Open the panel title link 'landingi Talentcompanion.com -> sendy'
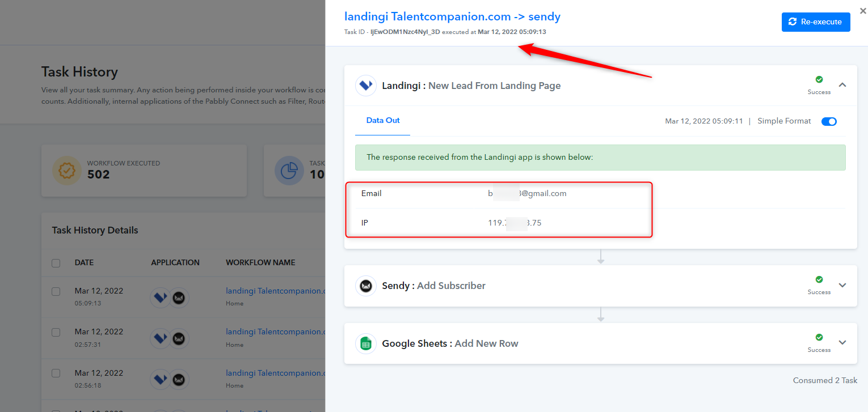Image resolution: width=868 pixels, height=412 pixels. 452,16
